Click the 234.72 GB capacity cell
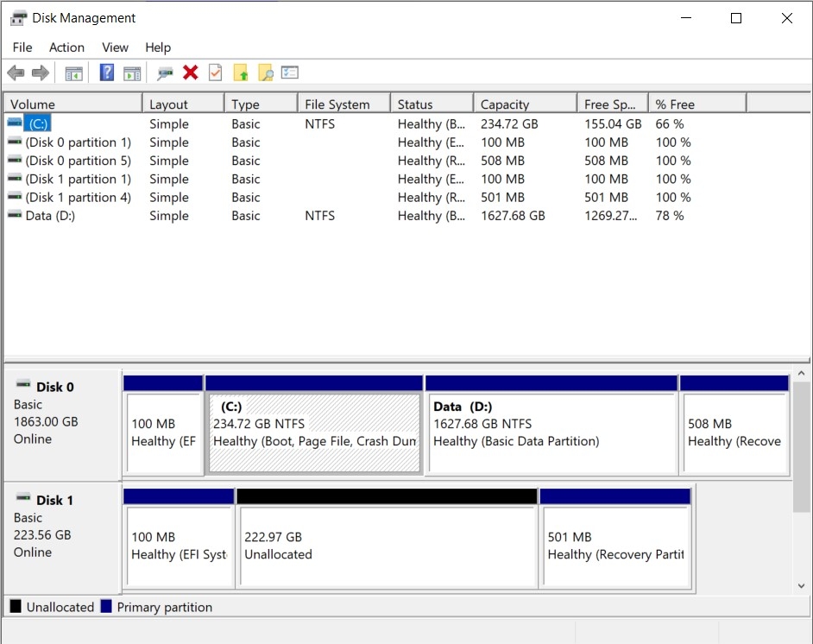 point(509,124)
